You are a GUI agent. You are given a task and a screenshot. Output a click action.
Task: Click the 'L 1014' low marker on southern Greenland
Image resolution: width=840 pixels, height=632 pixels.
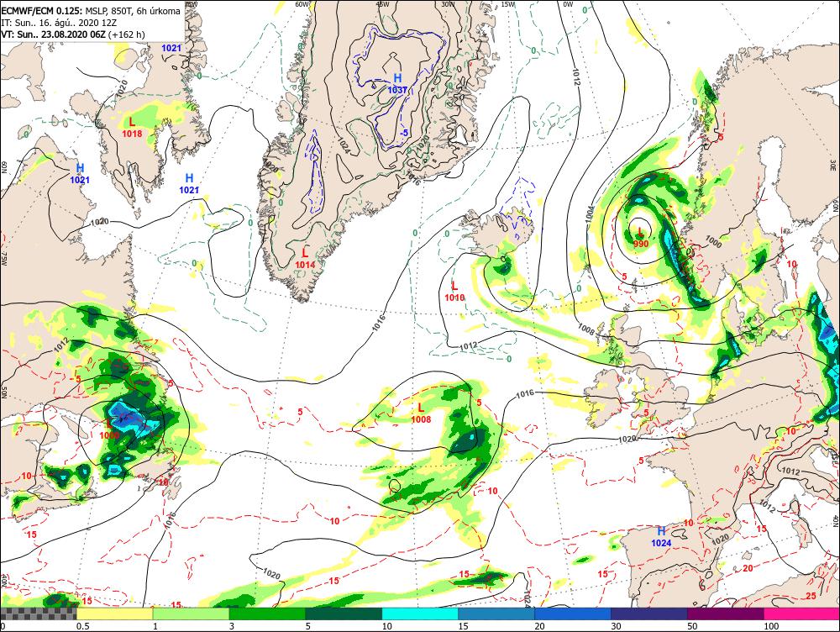point(305,258)
